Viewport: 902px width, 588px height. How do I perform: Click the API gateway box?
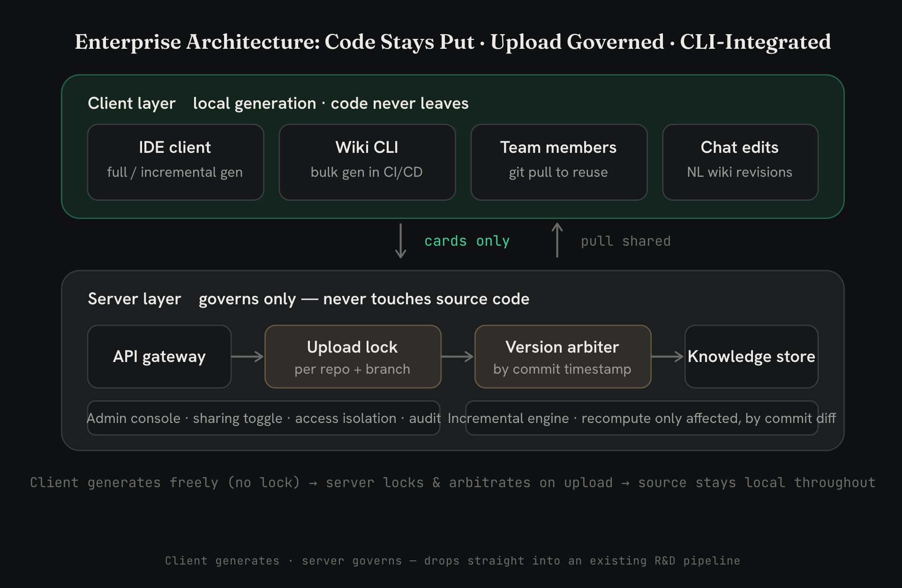(x=159, y=356)
